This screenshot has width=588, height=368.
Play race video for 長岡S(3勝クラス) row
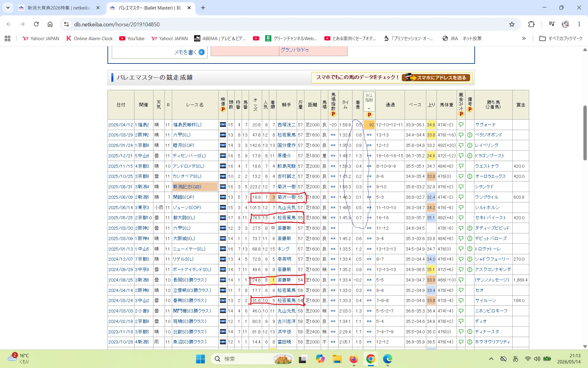click(223, 280)
